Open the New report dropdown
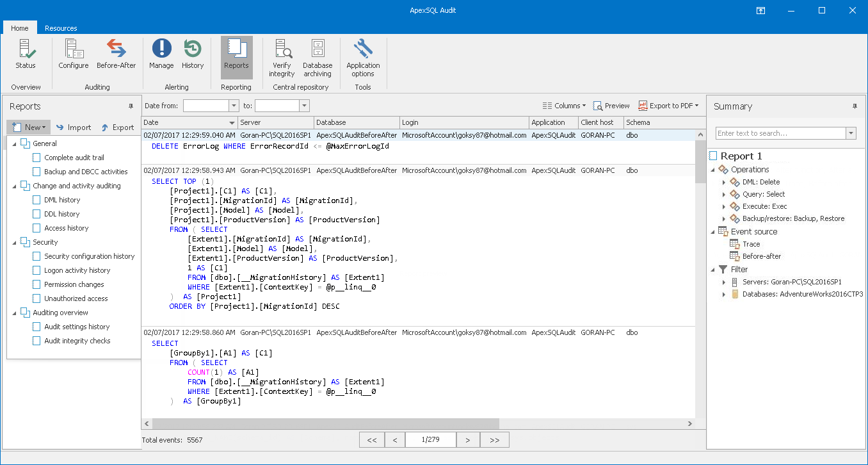Image resolution: width=868 pixels, height=465 pixels. [28, 127]
